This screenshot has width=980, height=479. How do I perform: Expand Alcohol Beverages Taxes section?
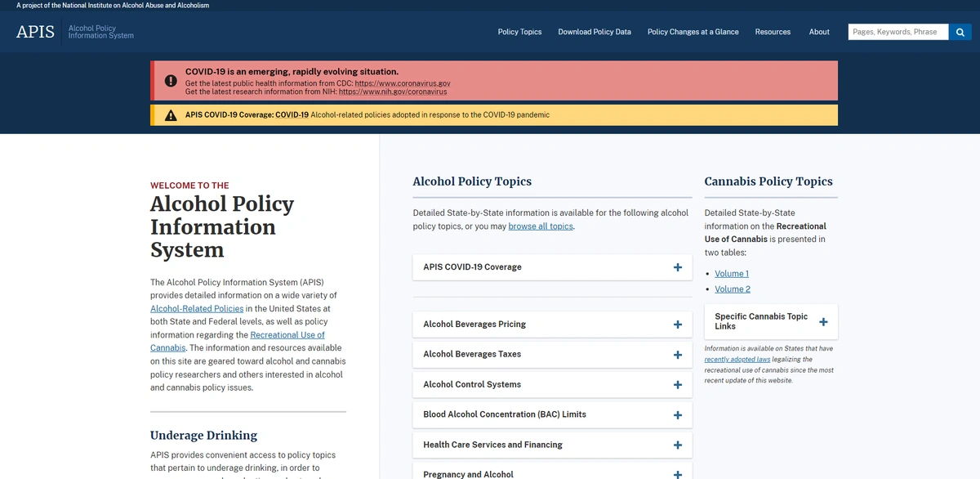click(x=552, y=355)
